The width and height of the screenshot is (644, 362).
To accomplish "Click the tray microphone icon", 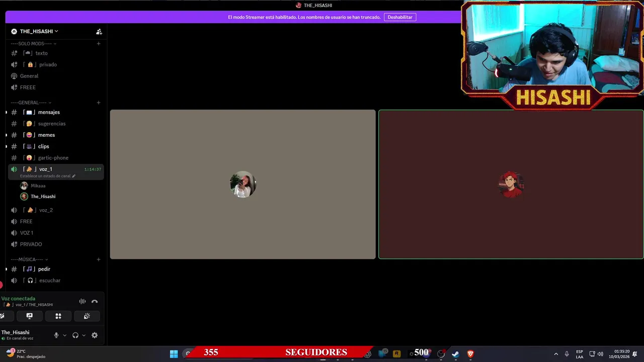I will click(567, 354).
